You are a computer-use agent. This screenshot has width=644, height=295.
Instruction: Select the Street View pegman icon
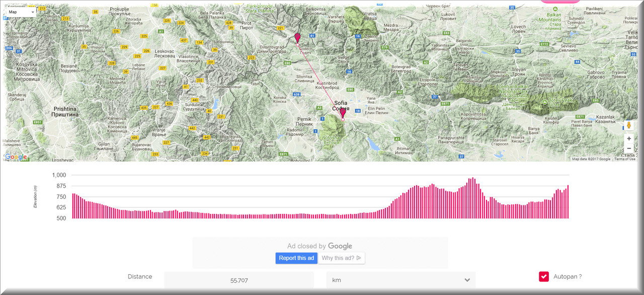pyautogui.click(x=628, y=125)
